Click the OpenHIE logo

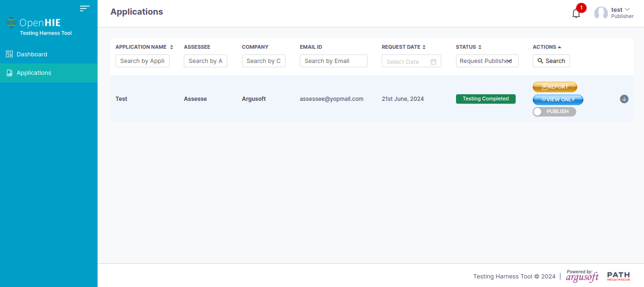33,22
